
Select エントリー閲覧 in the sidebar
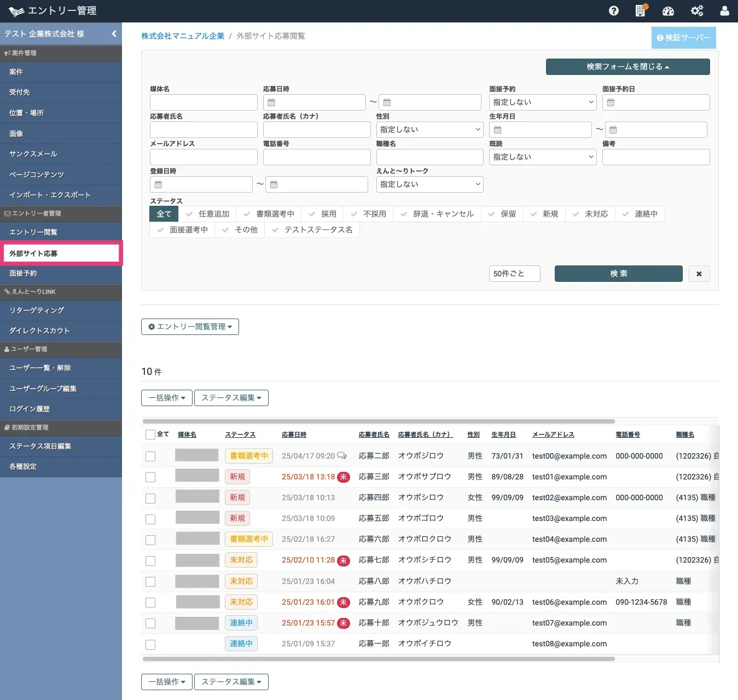click(33, 232)
